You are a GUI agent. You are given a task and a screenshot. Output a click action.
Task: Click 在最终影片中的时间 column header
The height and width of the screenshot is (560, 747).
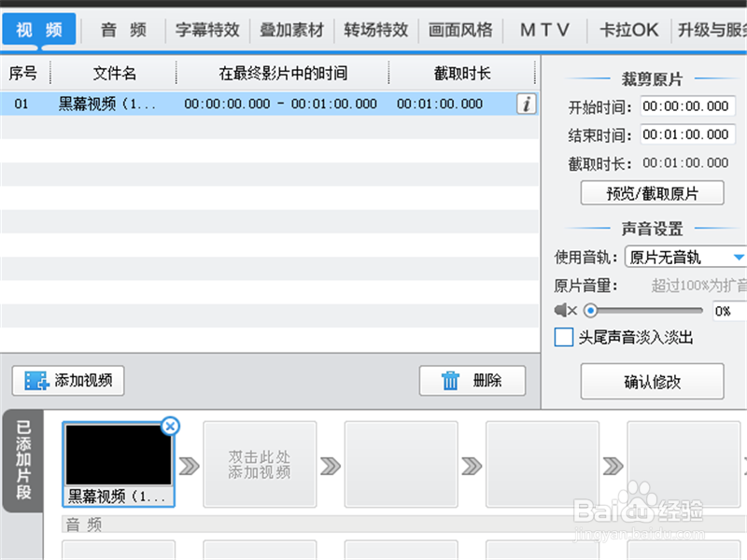[x=283, y=74]
